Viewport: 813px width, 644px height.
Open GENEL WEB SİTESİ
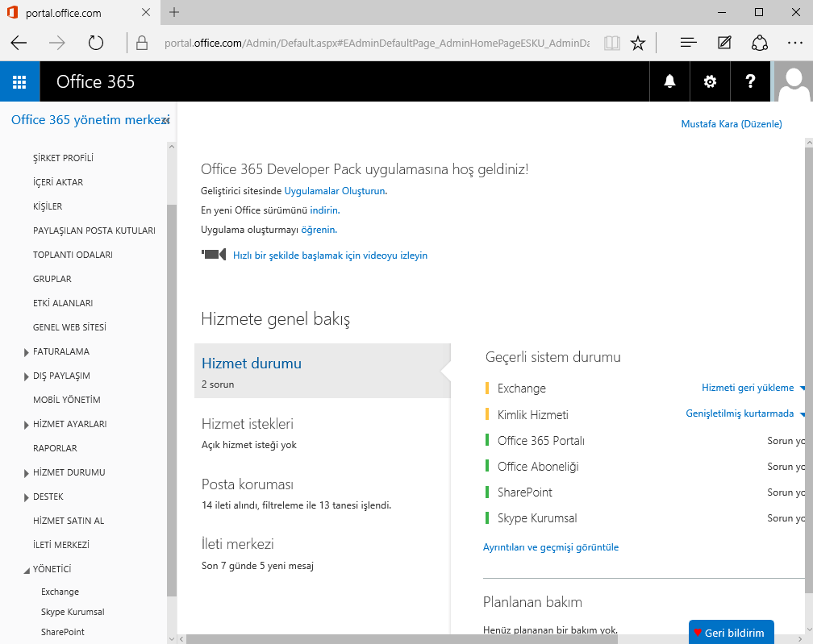(69, 327)
